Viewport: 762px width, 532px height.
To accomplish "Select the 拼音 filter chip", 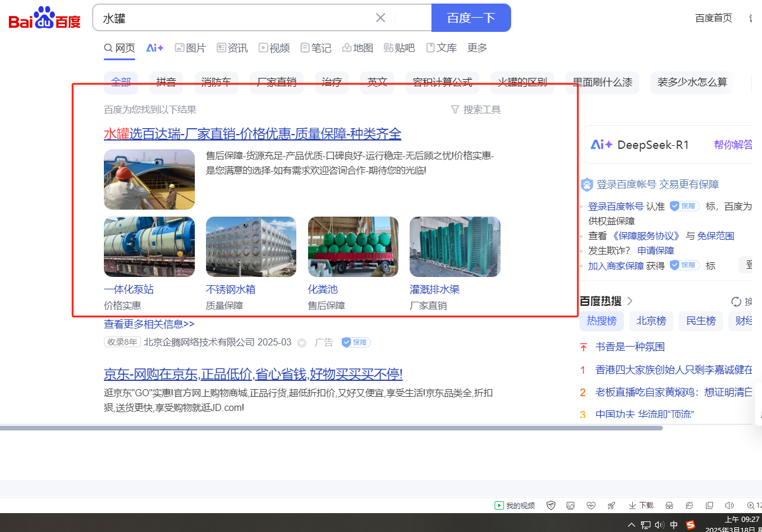I will point(166,83).
